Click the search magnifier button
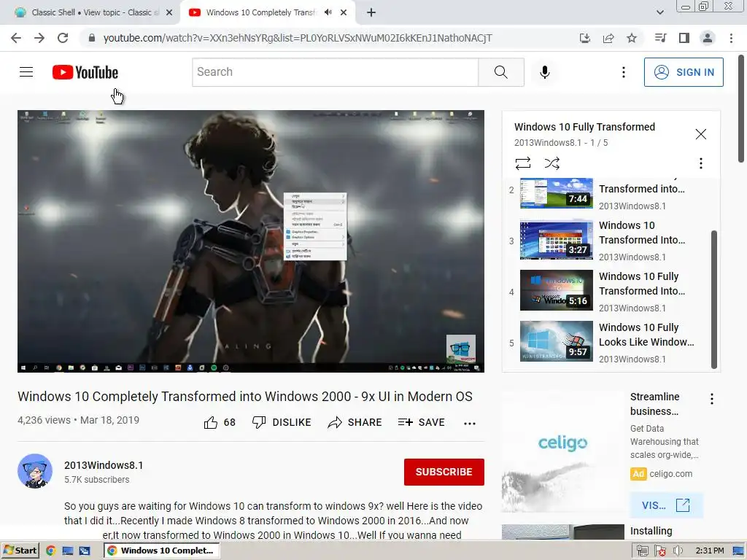The height and width of the screenshot is (560, 747). [500, 72]
